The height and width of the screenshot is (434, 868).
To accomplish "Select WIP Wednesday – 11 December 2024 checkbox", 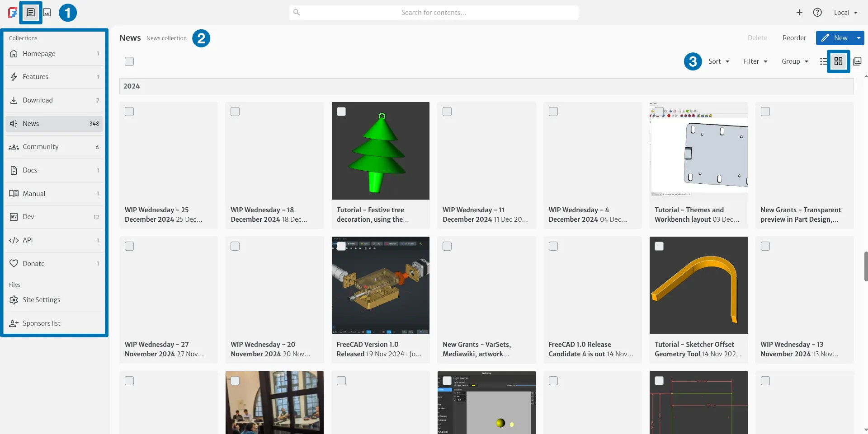I will (447, 112).
